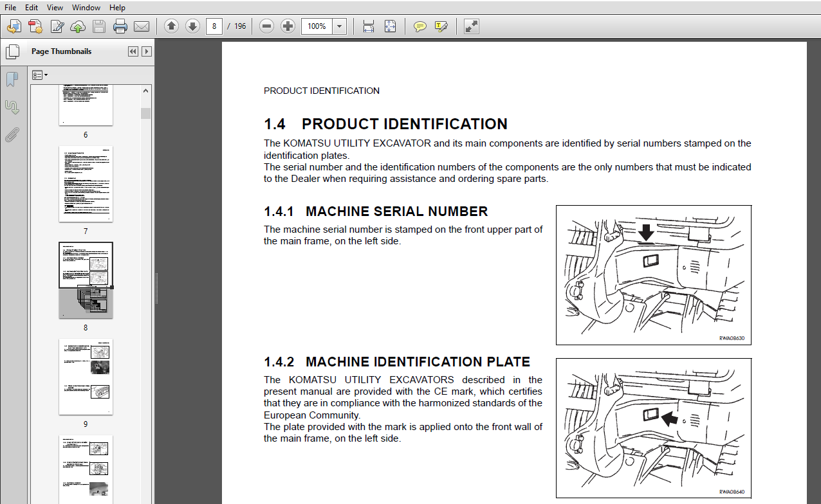Click the thumbnail panel scrollbar handle

pos(146,113)
